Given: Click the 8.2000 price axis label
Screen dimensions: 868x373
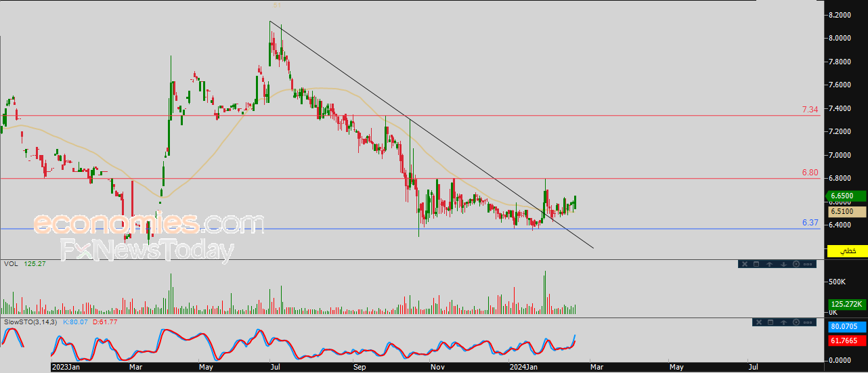Looking at the screenshot, I should (x=840, y=15).
